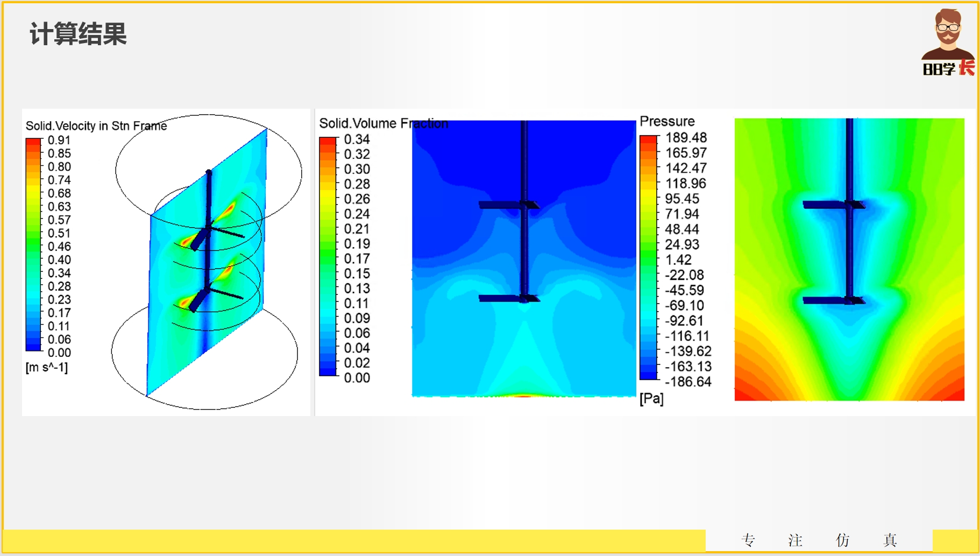Click the 计算结果 slide title
This screenshot has width=980, height=556.
tap(78, 34)
